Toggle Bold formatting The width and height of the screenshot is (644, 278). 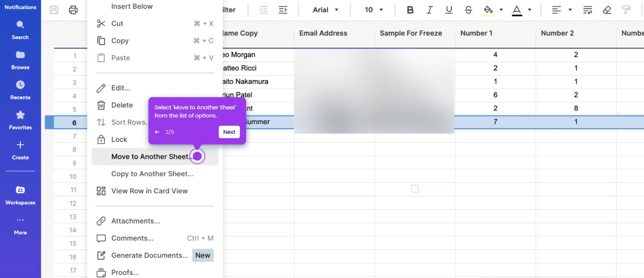click(x=410, y=10)
